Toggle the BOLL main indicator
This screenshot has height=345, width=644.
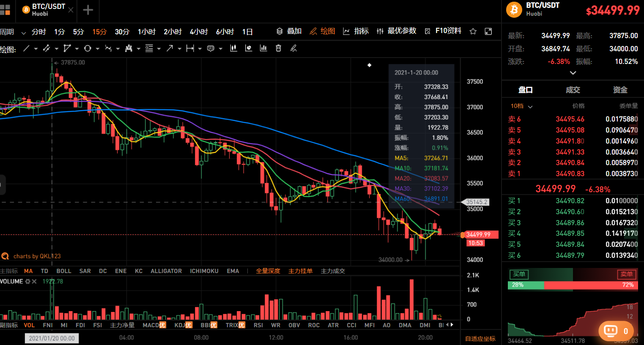tap(64, 271)
